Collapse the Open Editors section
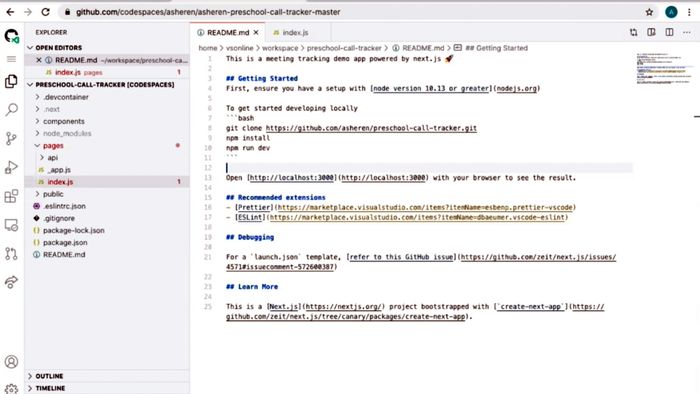Viewport: 700px width, 394px height. tap(107, 47)
